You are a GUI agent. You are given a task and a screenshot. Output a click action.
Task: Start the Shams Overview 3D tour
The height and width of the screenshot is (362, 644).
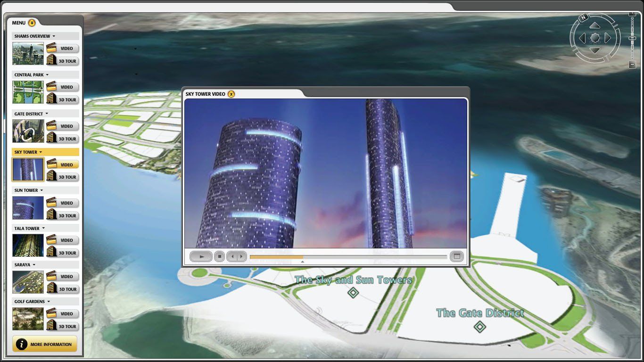[63, 61]
